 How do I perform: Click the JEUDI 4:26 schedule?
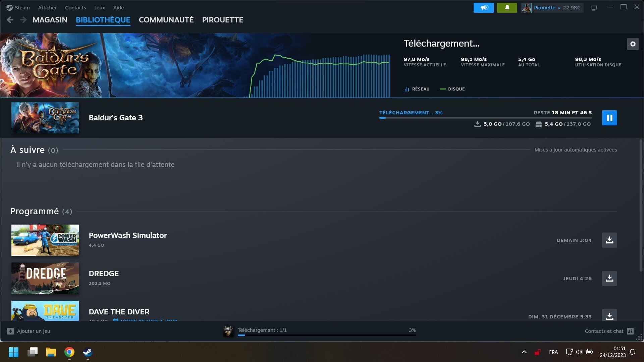(x=577, y=279)
